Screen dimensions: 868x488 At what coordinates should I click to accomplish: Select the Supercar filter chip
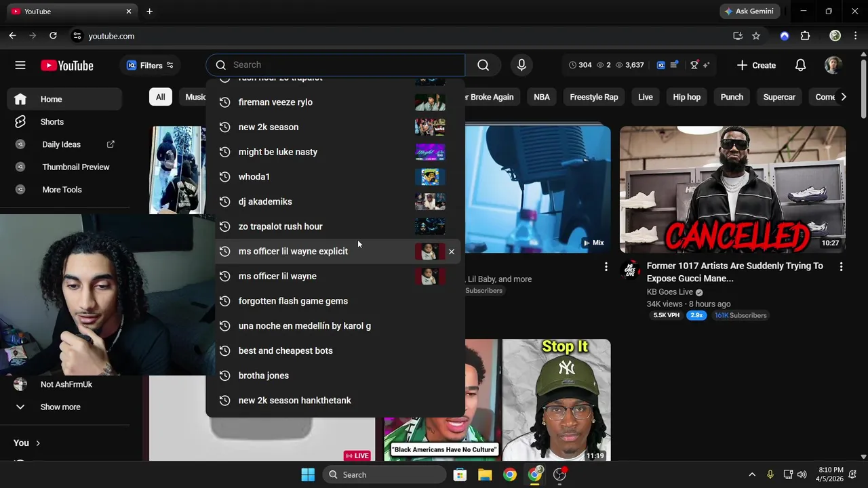(779, 97)
